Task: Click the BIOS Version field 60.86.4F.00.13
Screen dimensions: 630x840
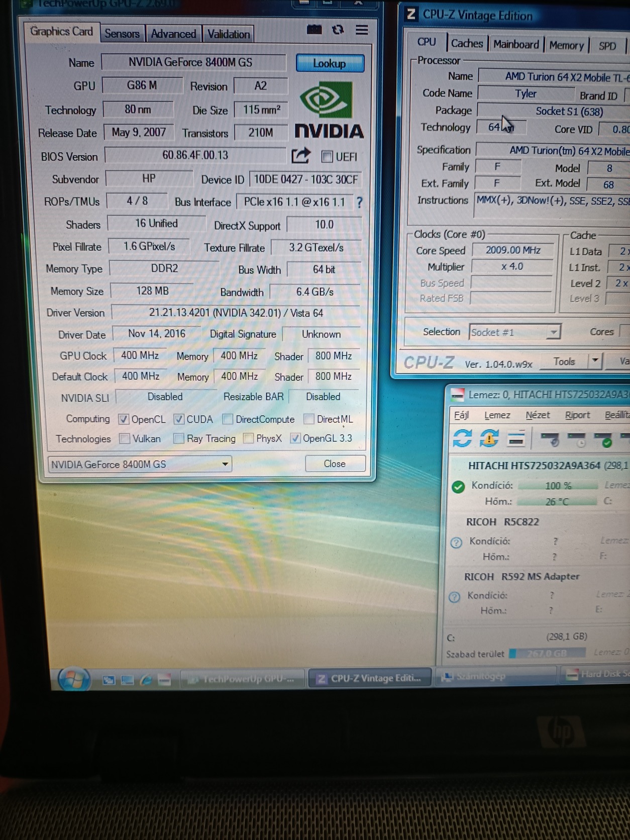Action: click(195, 155)
